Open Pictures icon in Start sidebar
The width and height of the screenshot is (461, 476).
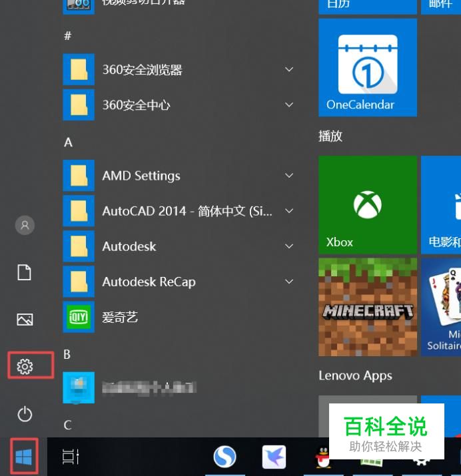25,320
